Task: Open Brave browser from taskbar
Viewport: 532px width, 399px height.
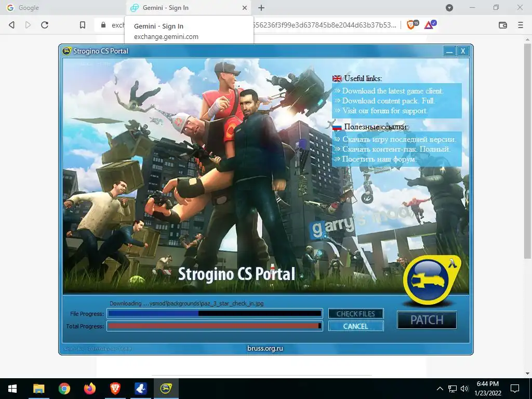Action: click(115, 389)
